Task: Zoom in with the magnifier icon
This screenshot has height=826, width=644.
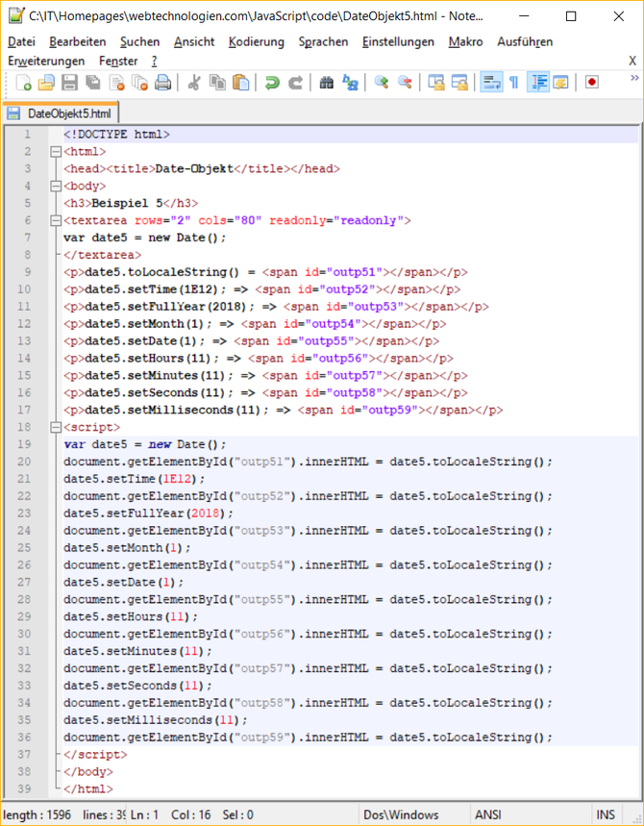Action: [382, 83]
